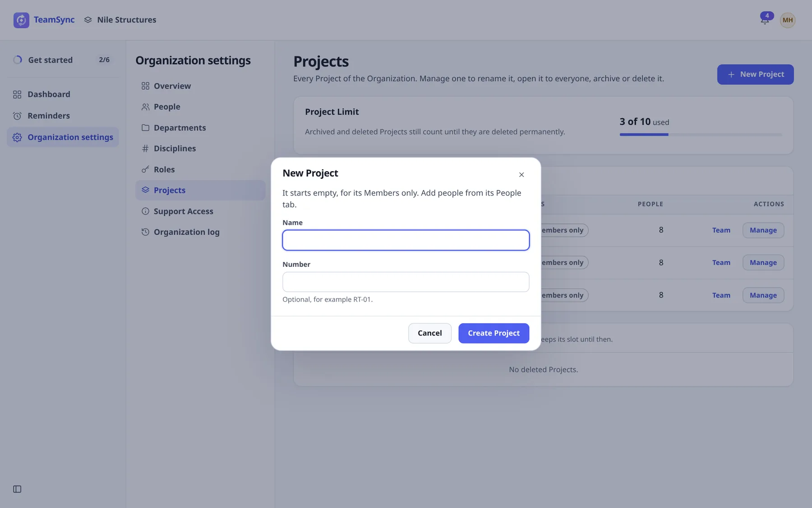Click Team link in the second row
Image resolution: width=812 pixels, height=508 pixels.
coord(721,263)
